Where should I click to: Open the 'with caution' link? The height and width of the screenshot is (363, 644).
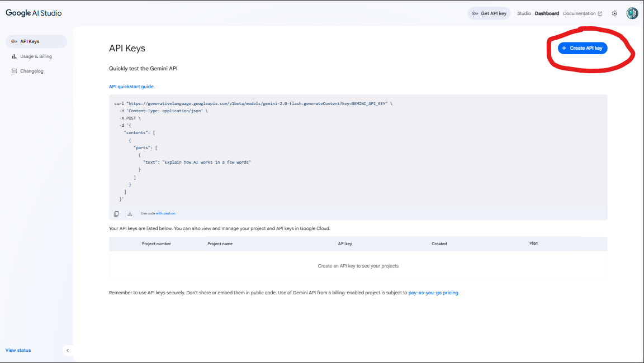click(x=165, y=213)
